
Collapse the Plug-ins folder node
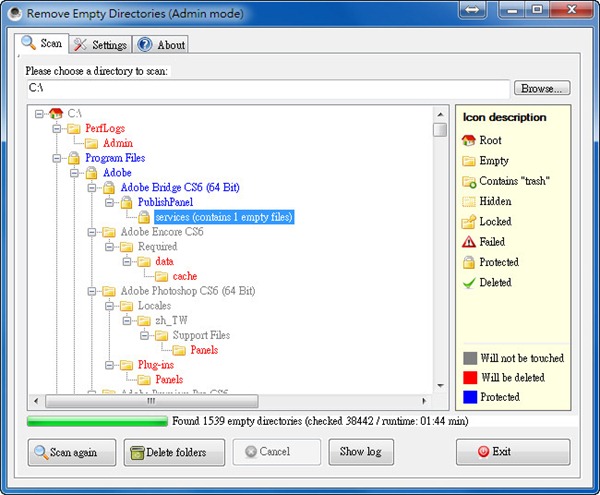pyautogui.click(x=109, y=365)
